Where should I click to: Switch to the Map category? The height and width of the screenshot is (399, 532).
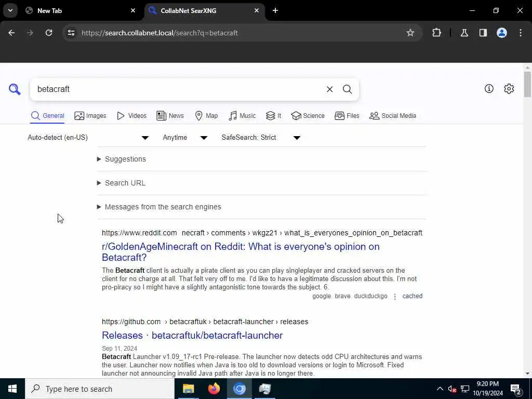[206, 116]
